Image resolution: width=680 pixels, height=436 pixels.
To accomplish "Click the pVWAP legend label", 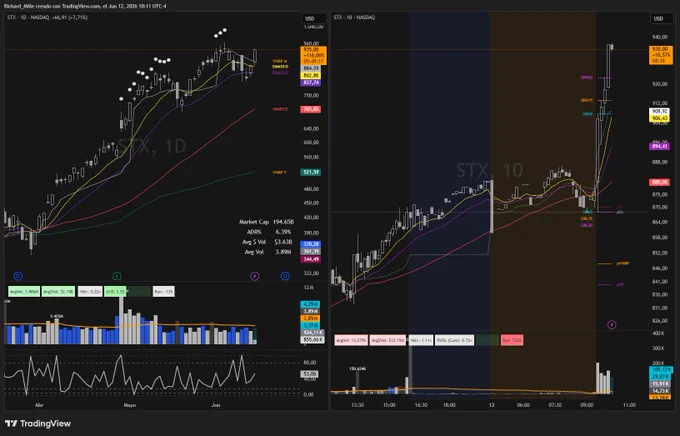I will click(623, 263).
